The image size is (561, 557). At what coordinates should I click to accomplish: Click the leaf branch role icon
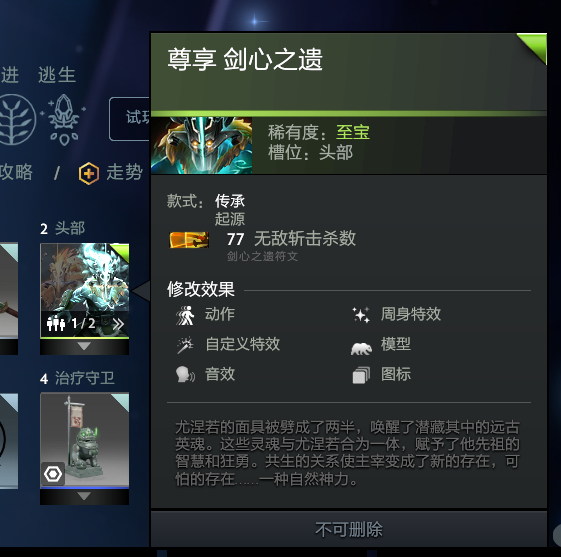point(16,119)
